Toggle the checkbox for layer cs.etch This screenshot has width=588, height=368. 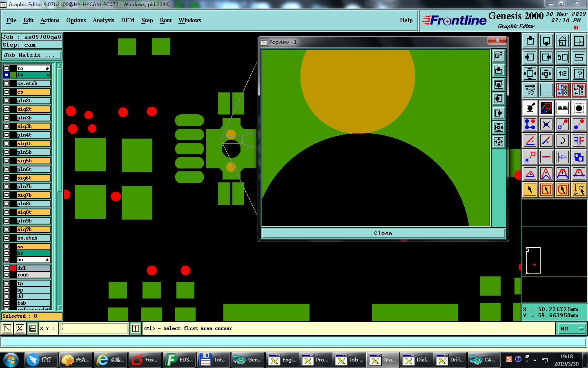[7, 83]
